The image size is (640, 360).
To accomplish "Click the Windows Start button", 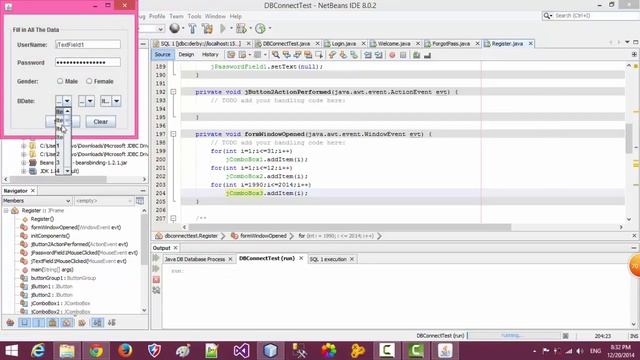I will [11, 351].
